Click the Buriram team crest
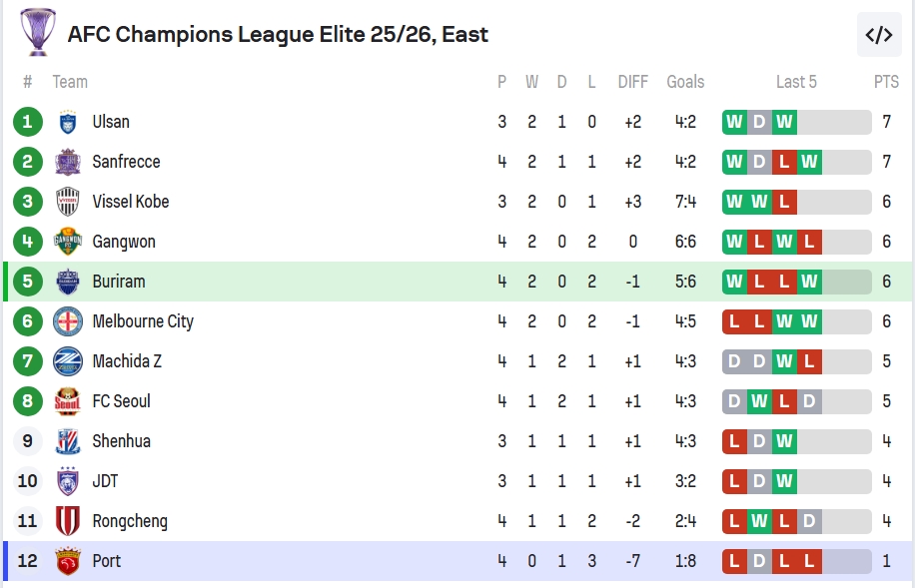This screenshot has height=588, width=915. pyautogui.click(x=68, y=282)
